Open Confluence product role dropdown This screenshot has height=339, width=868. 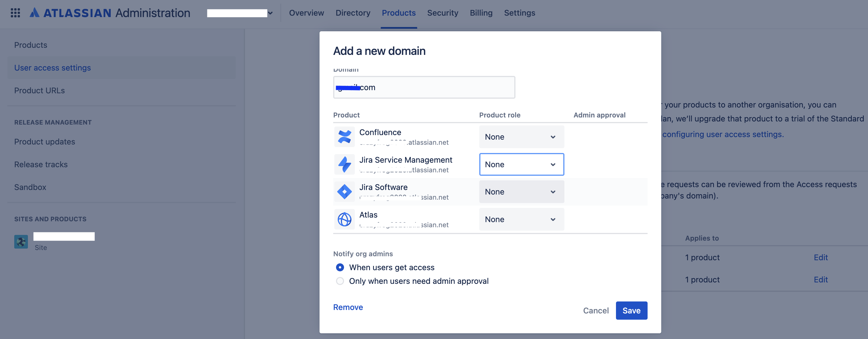(x=521, y=137)
